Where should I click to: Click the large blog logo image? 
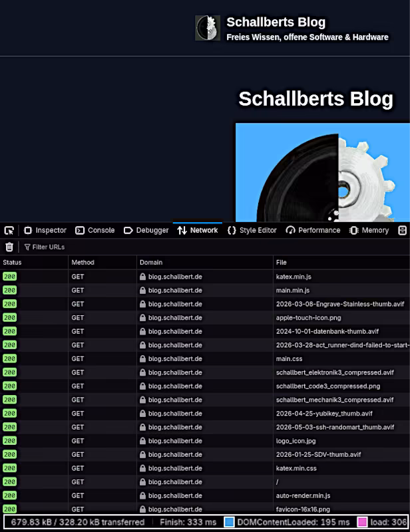(323, 172)
